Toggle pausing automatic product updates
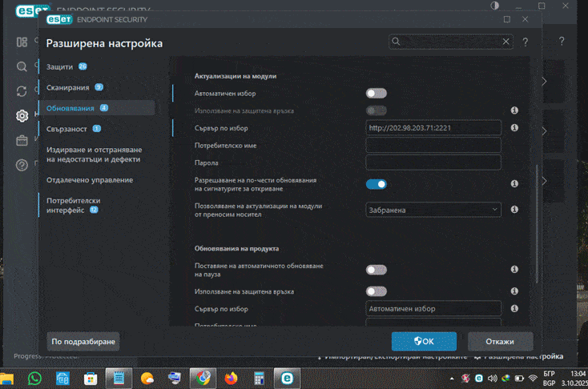 tap(377, 270)
